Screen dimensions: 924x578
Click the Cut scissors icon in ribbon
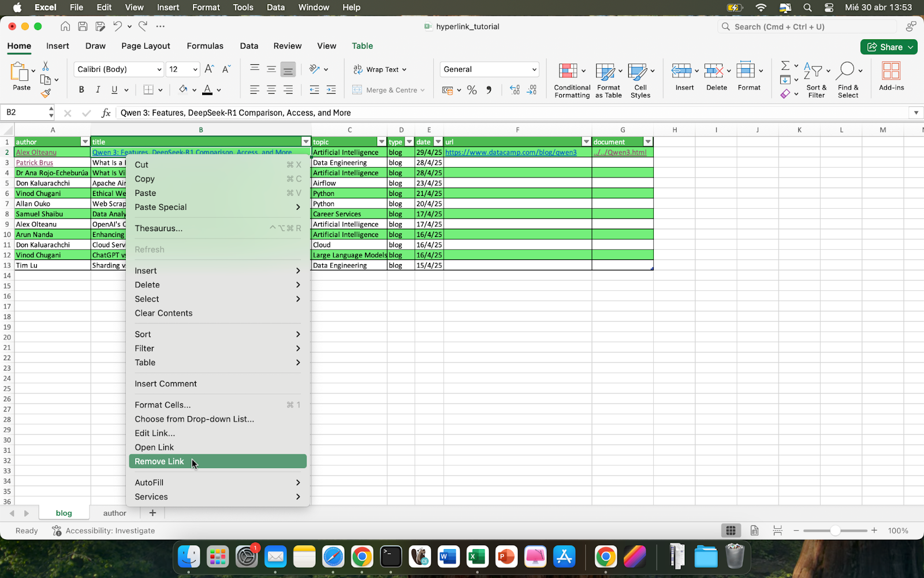46,66
